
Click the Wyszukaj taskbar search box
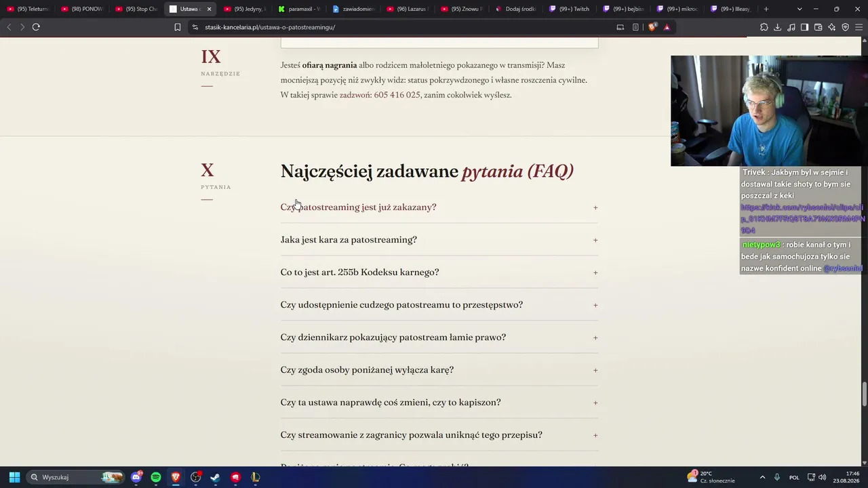click(77, 477)
